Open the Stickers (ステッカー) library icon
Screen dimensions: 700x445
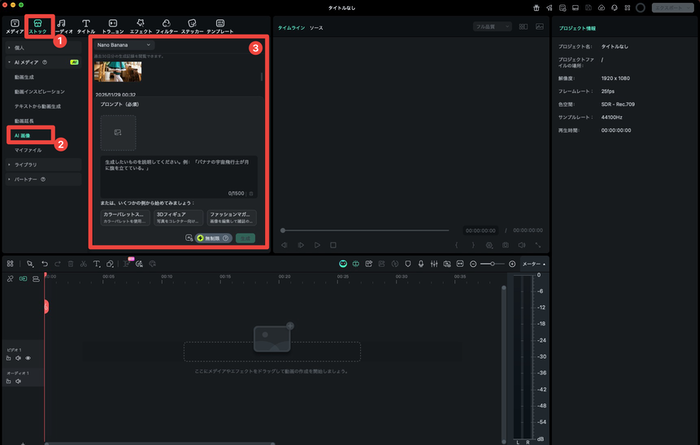click(x=192, y=25)
